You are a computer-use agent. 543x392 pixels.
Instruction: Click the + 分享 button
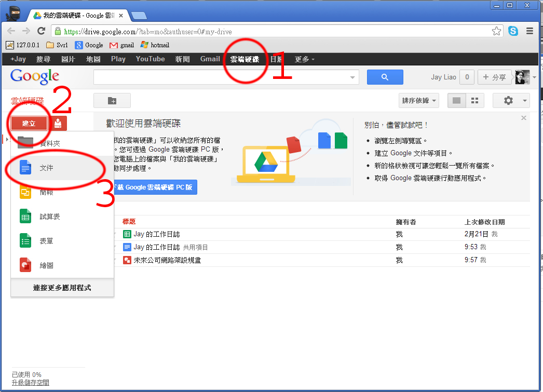tap(495, 77)
